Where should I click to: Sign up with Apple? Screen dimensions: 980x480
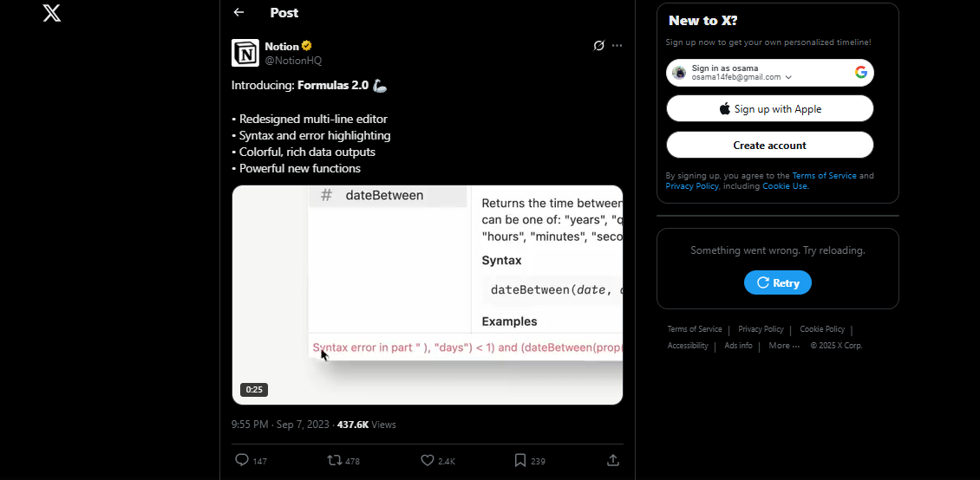(770, 109)
